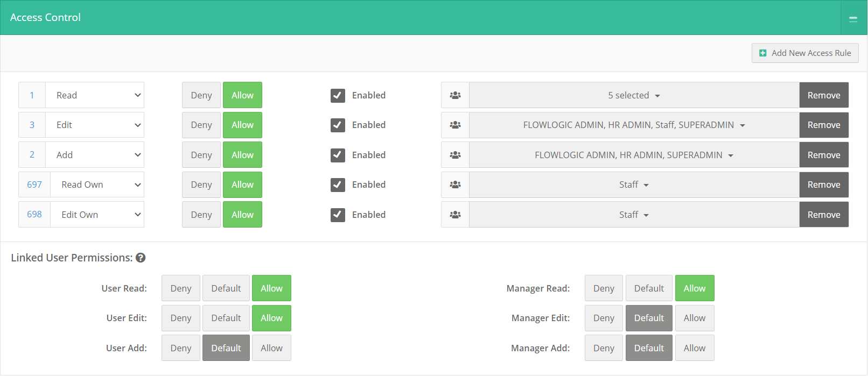The width and height of the screenshot is (868, 376).
Task: Click the group icon in the Read rule row
Action: [455, 95]
